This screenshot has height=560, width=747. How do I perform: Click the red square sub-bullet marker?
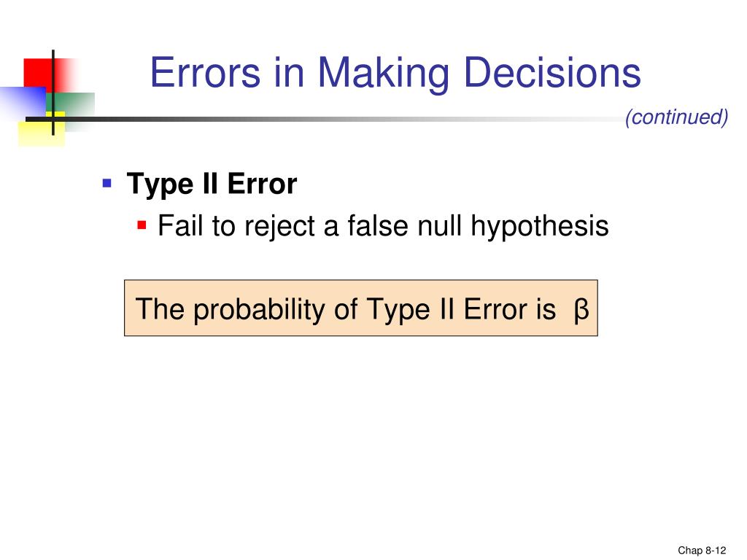click(142, 225)
